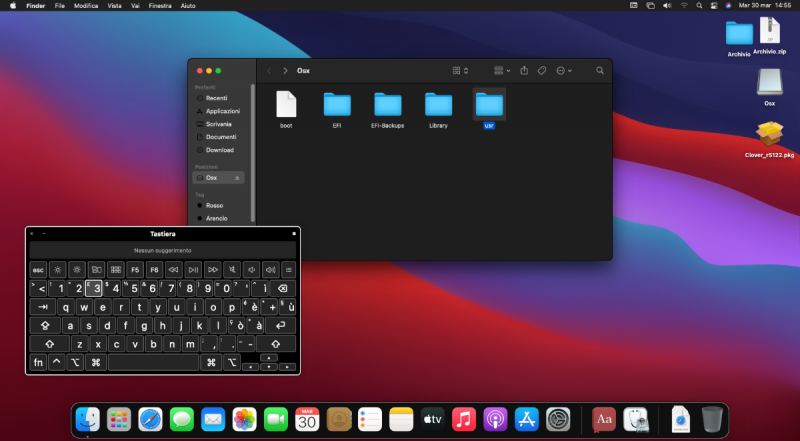Open FaceTime from the Dock
This screenshot has height=441, width=800.
point(276,420)
